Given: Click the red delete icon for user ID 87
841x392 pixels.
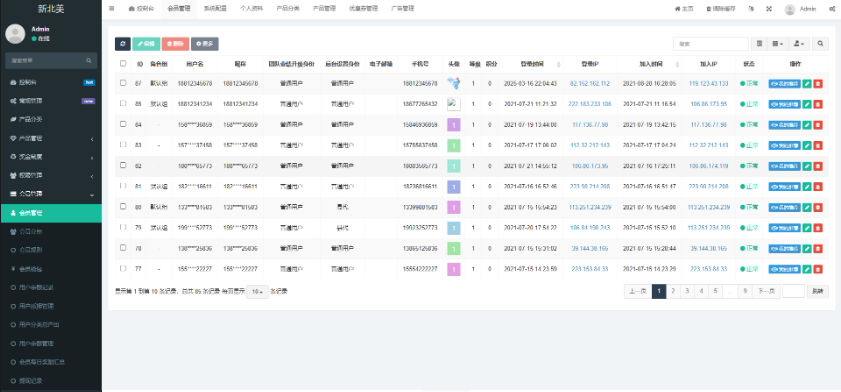Looking at the screenshot, I should point(817,84).
